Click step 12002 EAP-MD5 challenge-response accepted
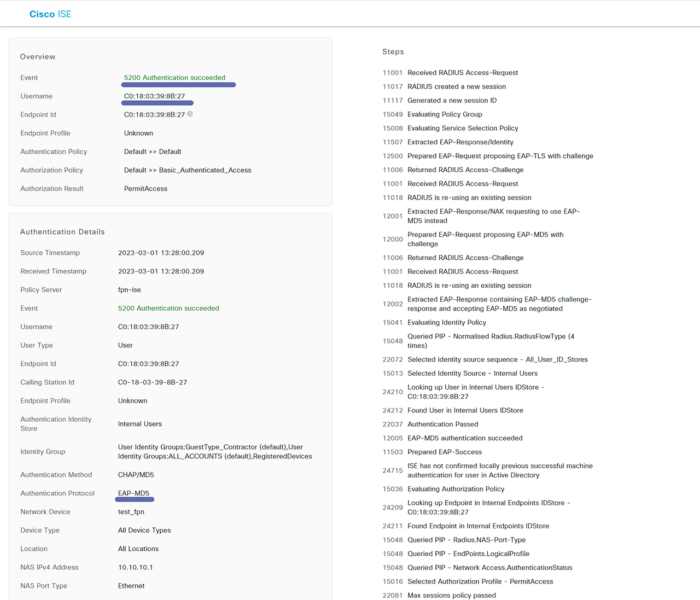Image resolution: width=700 pixels, height=600 pixels. click(x=487, y=304)
